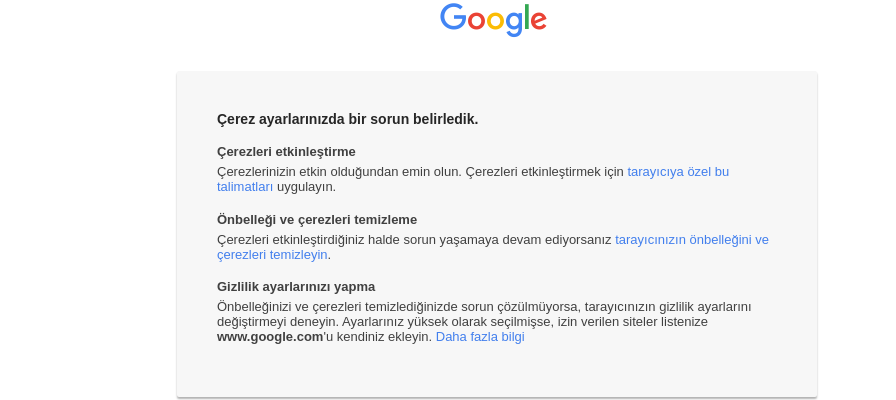
Task: Open 'tarayıcınızın önbelleğini ve' link
Action: [692, 239]
